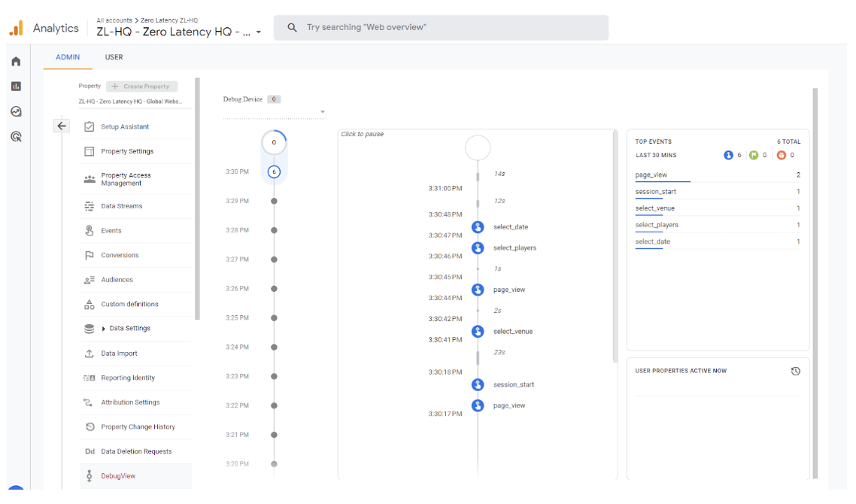The height and width of the screenshot is (504, 856).
Task: Click the green conversions count icon
Action: point(754,155)
